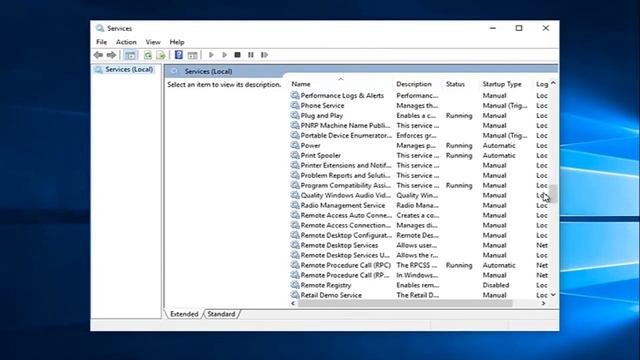Click Manual (Trig... startup type of Phone Service

click(x=505, y=105)
